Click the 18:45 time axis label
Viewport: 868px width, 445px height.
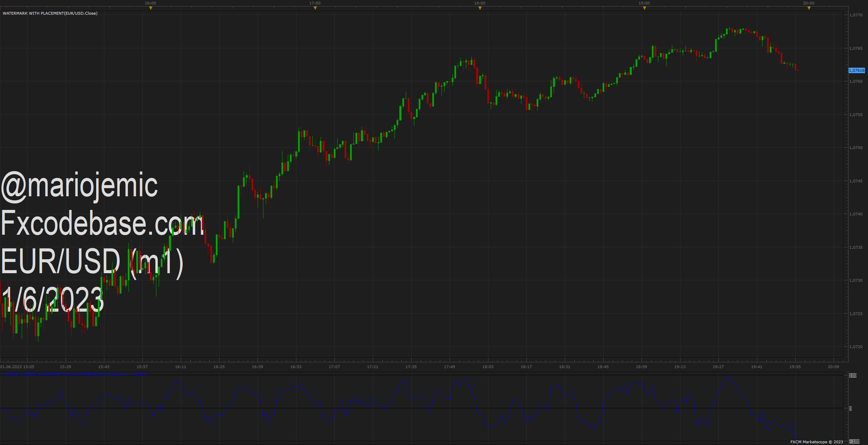(603, 367)
